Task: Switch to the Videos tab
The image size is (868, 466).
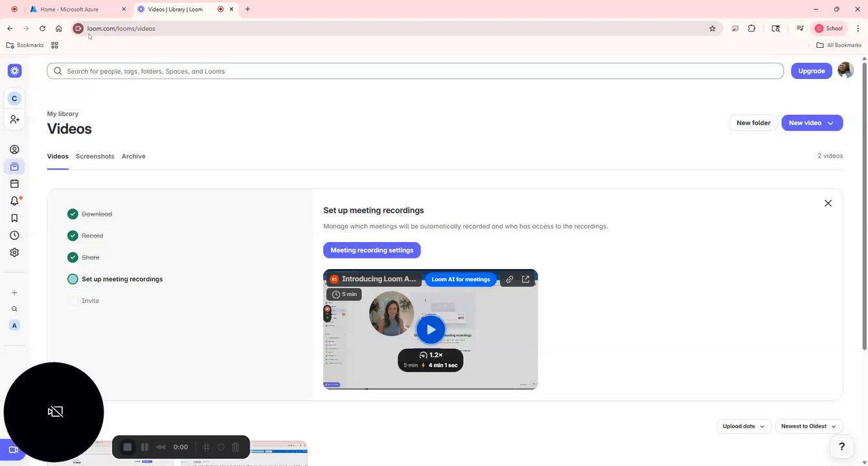Action: [x=58, y=157]
